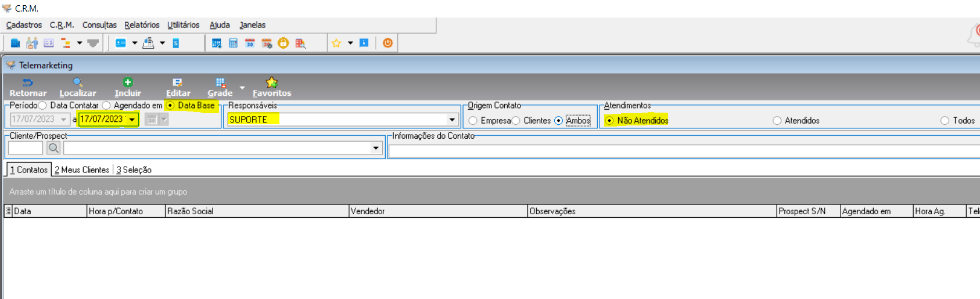Switch to the 3 Seleção tab
Image resolution: width=980 pixels, height=299 pixels.
click(x=134, y=170)
